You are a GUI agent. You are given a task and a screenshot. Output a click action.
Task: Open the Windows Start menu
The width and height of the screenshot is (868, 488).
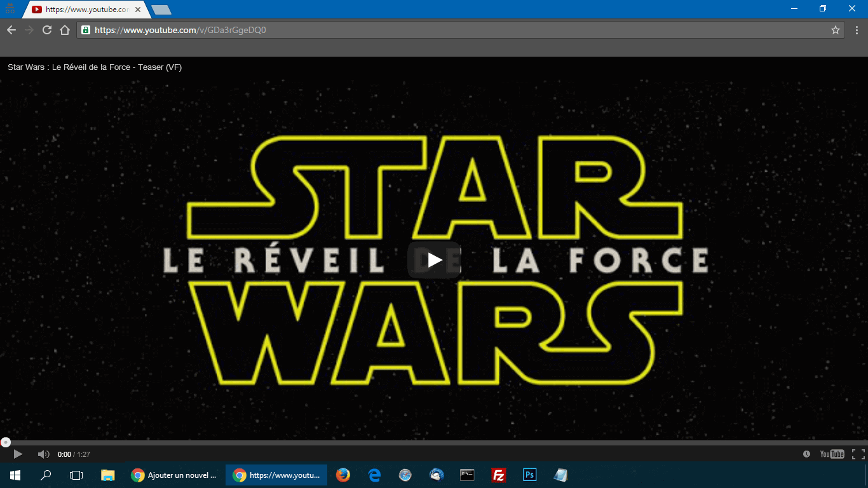(15, 475)
